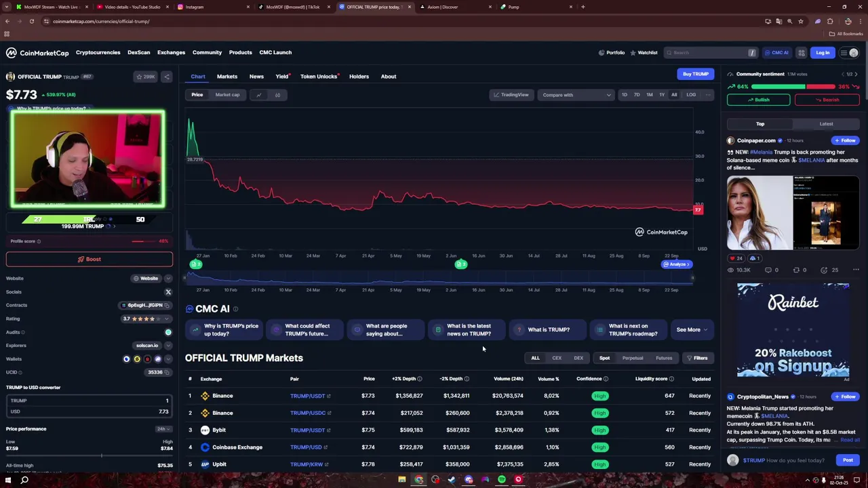Select 1Y chart range
Image resolution: width=868 pixels, height=488 pixels.
click(662, 95)
